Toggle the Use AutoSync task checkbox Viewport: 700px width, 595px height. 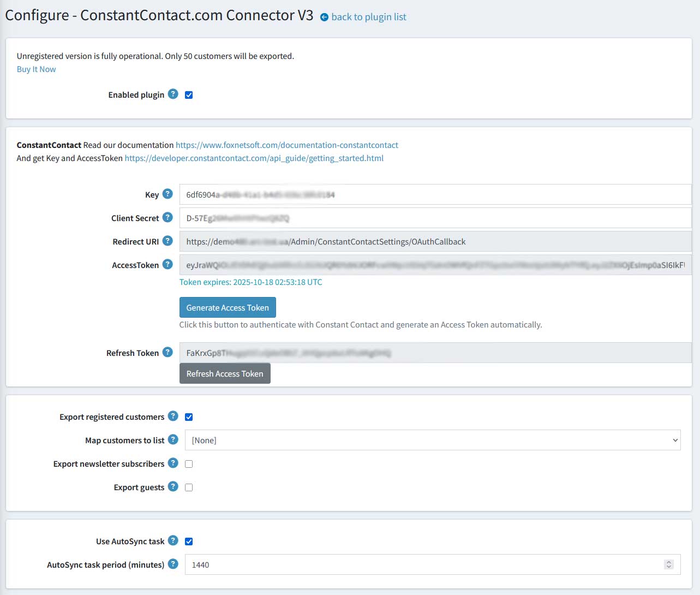(189, 542)
